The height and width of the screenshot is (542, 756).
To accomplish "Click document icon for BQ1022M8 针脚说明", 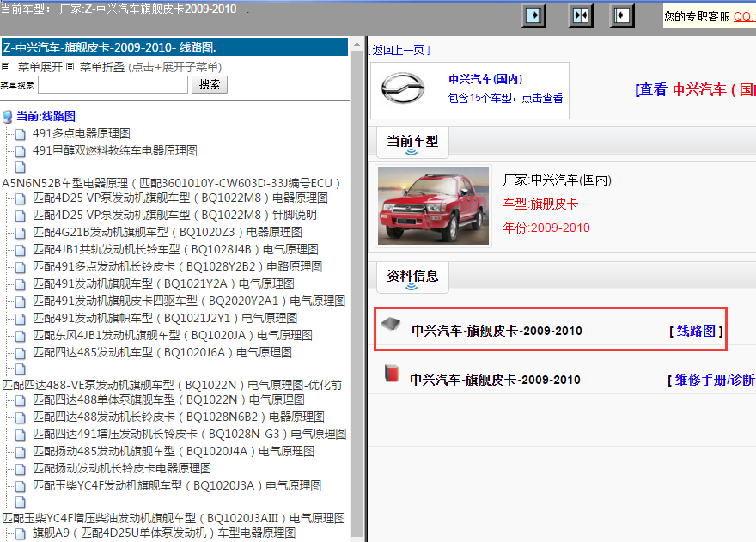I will point(21,216).
